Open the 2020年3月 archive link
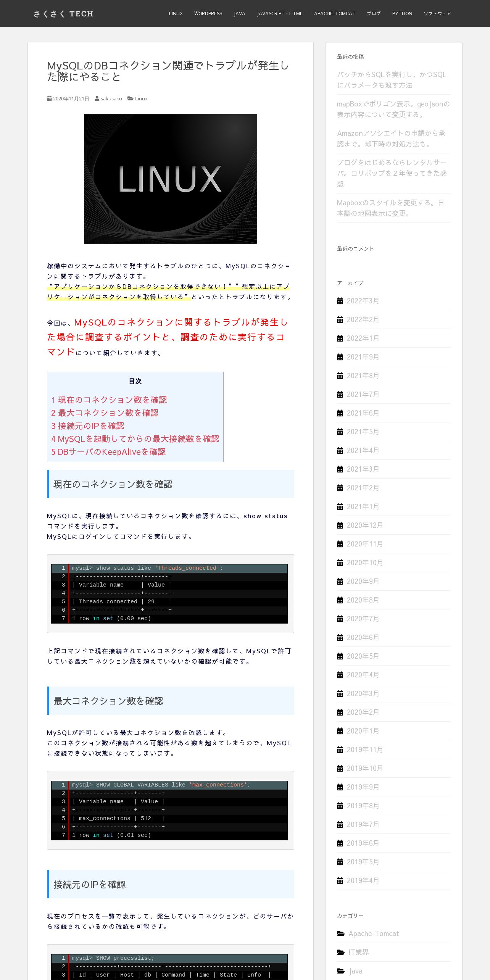The width and height of the screenshot is (490, 980). 363,693
